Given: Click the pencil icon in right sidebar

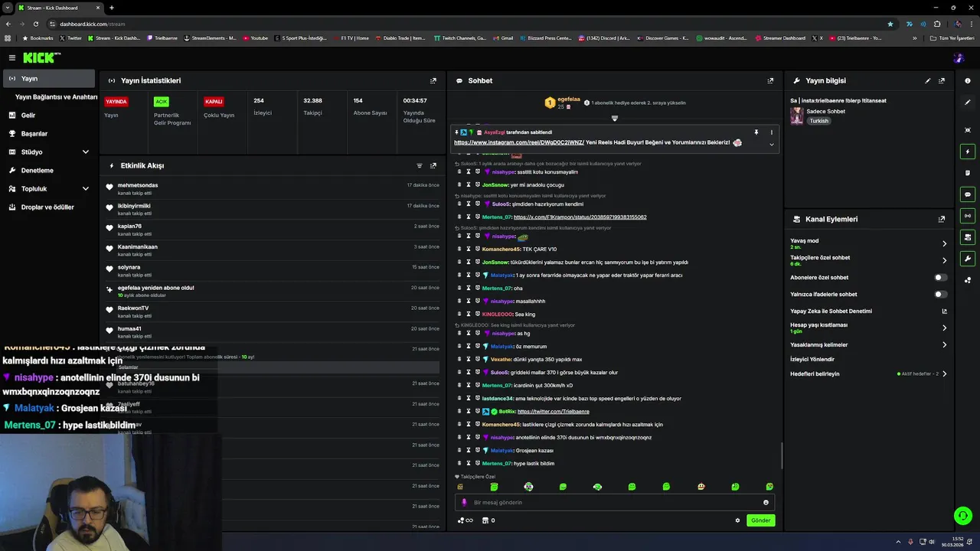Looking at the screenshot, I should (x=968, y=102).
